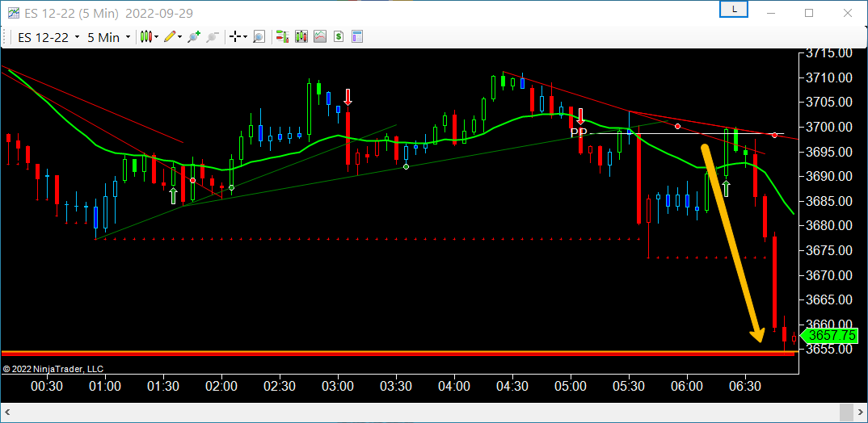Open the 5 Min interval dropdown
The height and width of the screenshot is (423, 868).
pyautogui.click(x=109, y=37)
